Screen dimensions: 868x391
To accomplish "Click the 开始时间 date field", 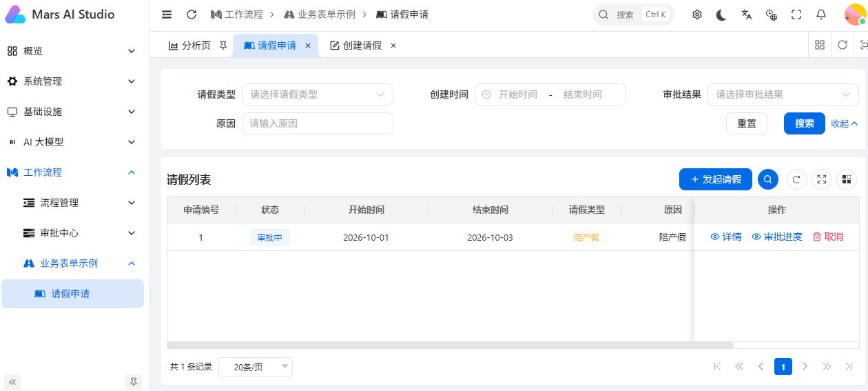I will coord(518,94).
